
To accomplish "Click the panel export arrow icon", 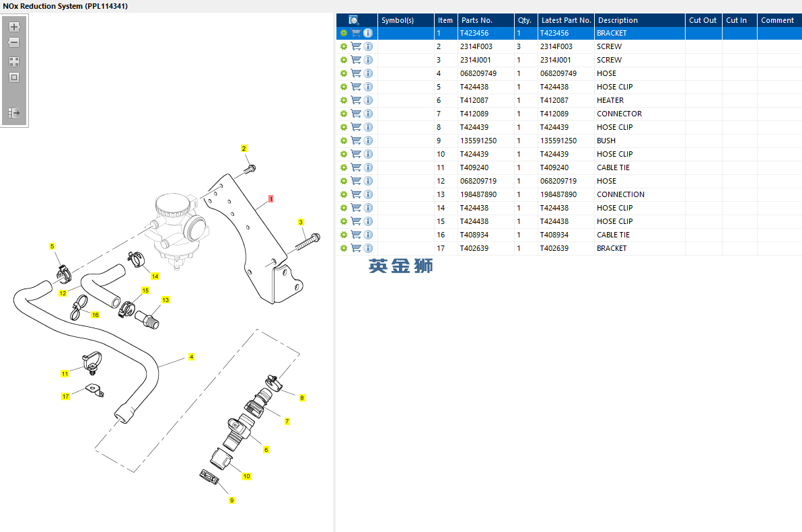I will point(14,113).
